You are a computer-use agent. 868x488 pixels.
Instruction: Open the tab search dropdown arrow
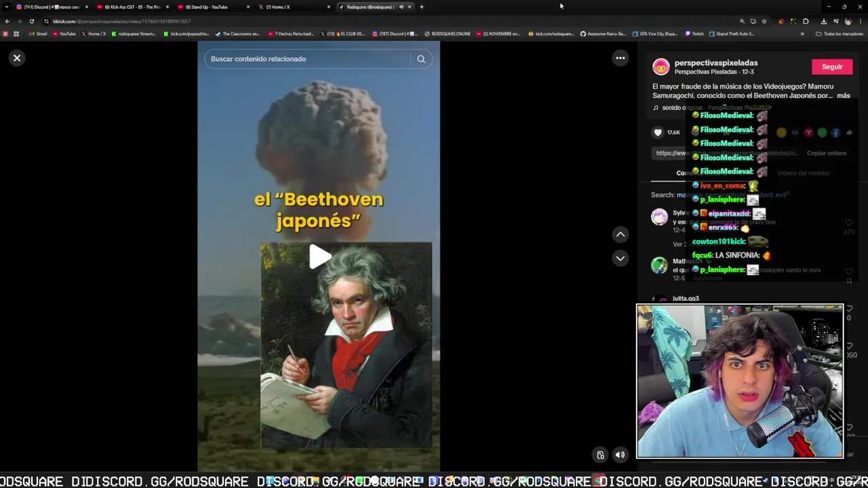tap(6, 7)
